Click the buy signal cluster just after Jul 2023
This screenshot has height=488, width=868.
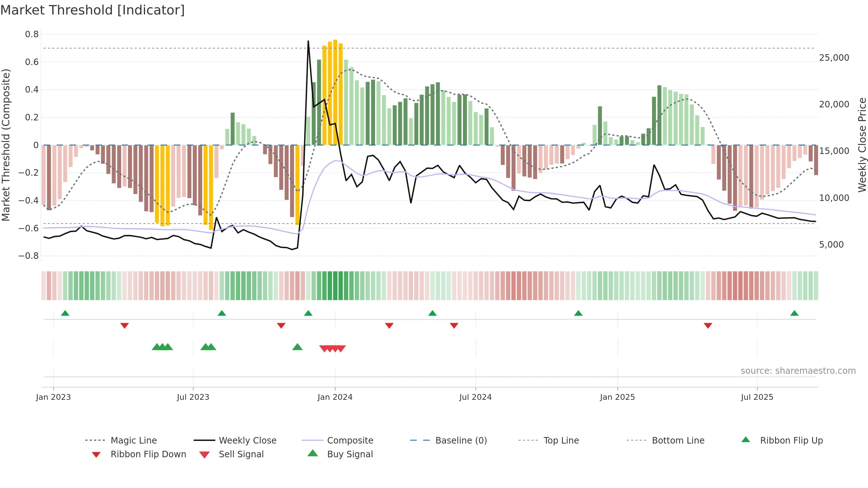click(208, 347)
